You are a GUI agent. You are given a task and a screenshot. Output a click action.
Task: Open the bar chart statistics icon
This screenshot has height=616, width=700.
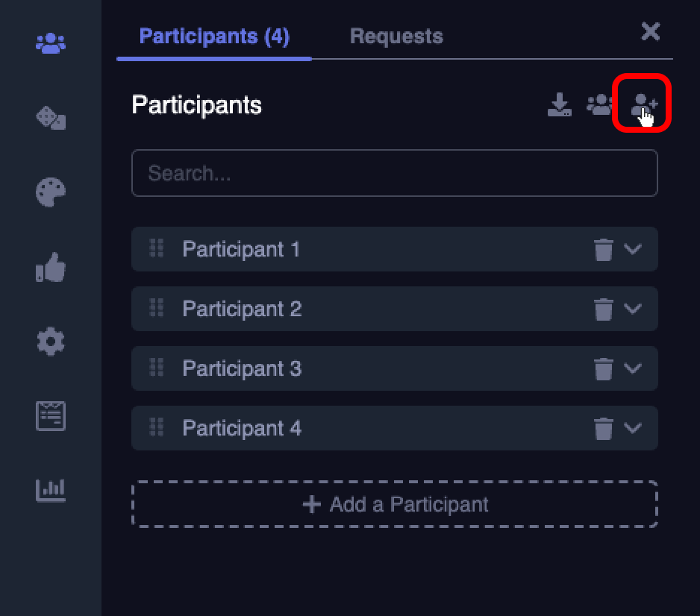coord(51,490)
